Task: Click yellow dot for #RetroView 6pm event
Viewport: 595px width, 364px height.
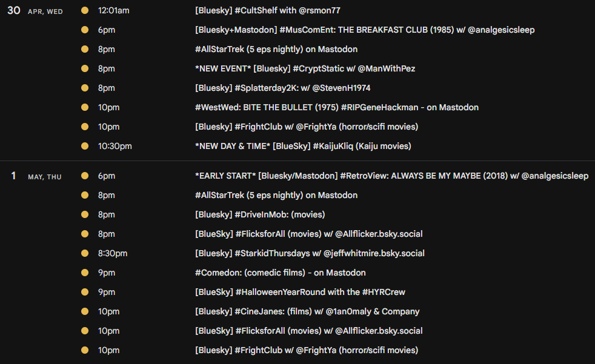Action: pyautogui.click(x=85, y=176)
